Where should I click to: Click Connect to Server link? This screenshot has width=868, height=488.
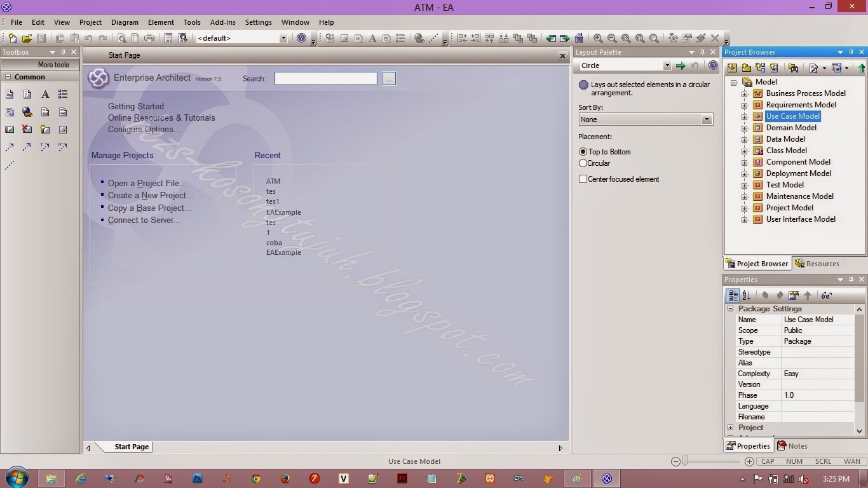(x=144, y=220)
